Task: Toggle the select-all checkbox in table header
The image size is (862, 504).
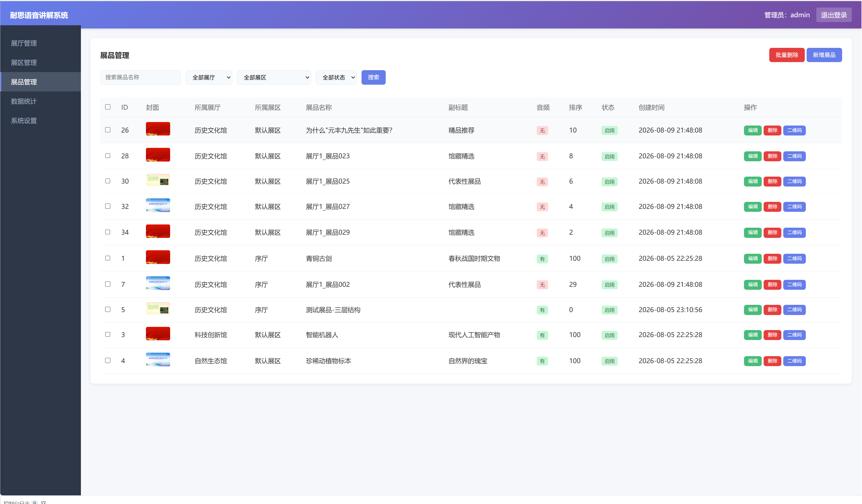Action: [x=108, y=107]
